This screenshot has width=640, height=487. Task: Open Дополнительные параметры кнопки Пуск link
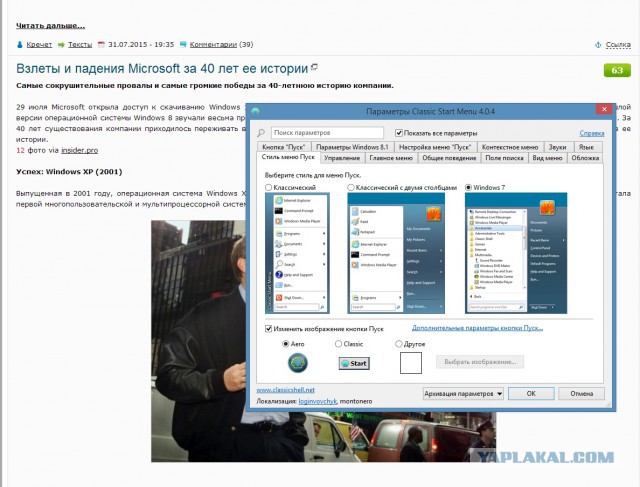pos(478,328)
